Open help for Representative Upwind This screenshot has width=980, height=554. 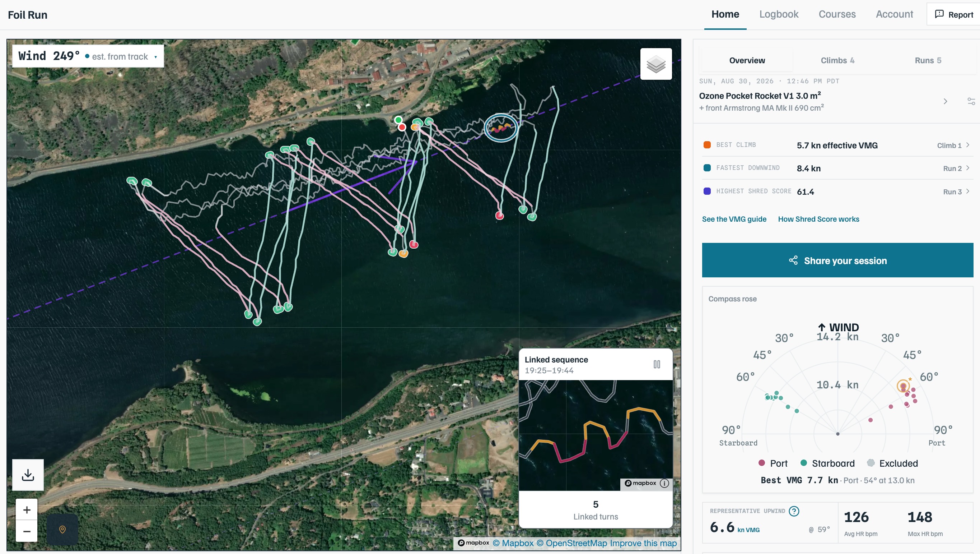(x=794, y=511)
